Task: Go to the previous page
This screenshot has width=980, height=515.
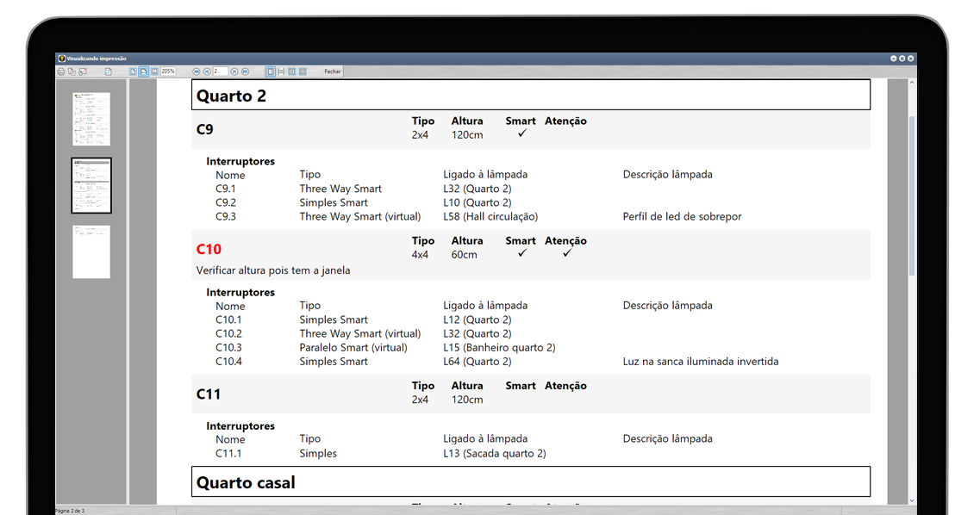Action: (206, 71)
